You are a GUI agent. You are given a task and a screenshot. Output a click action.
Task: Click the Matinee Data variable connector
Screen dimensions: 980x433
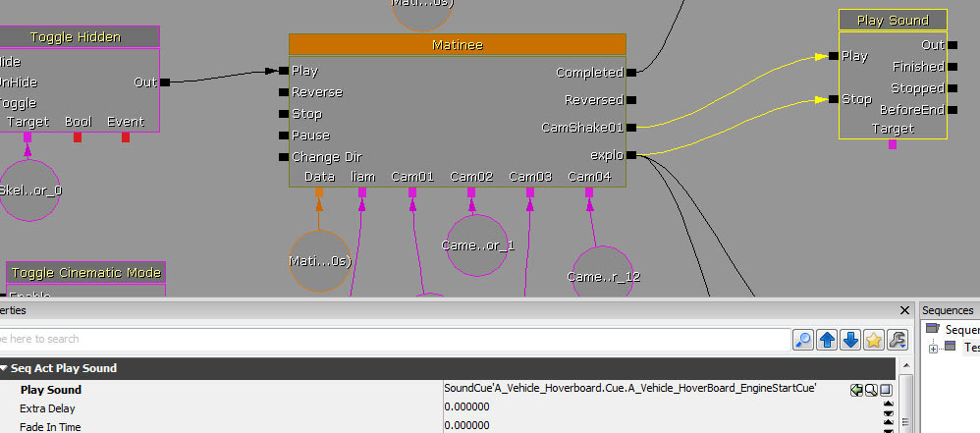(319, 192)
